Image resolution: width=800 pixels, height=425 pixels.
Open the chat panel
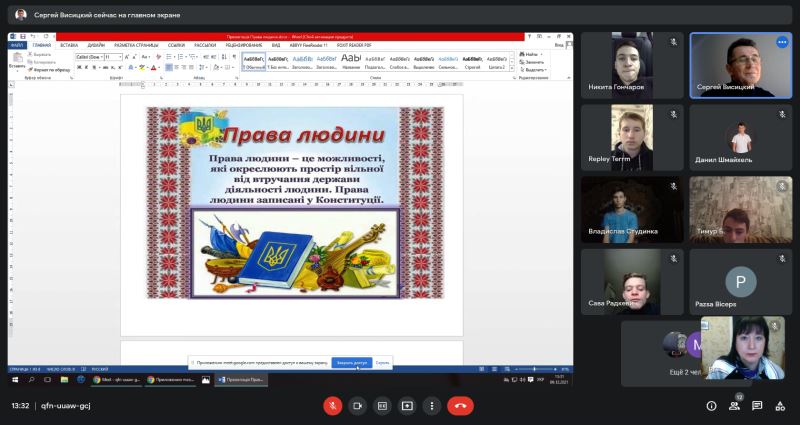coord(758,406)
